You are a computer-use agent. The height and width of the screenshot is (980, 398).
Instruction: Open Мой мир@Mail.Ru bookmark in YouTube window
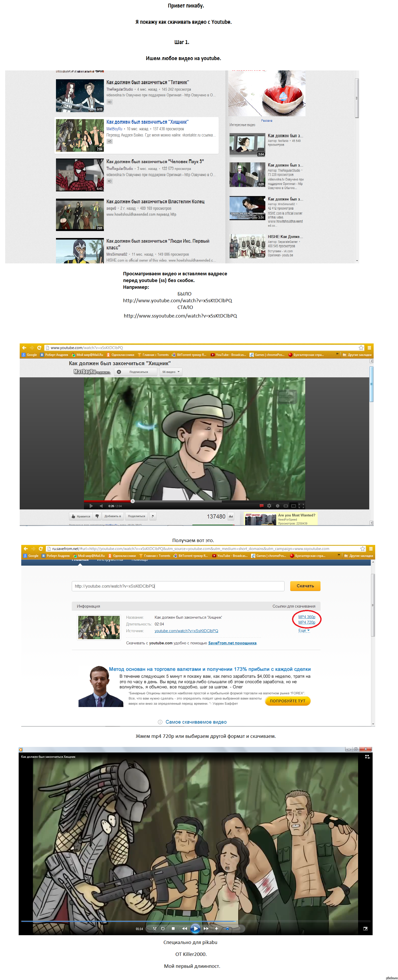coord(87,355)
